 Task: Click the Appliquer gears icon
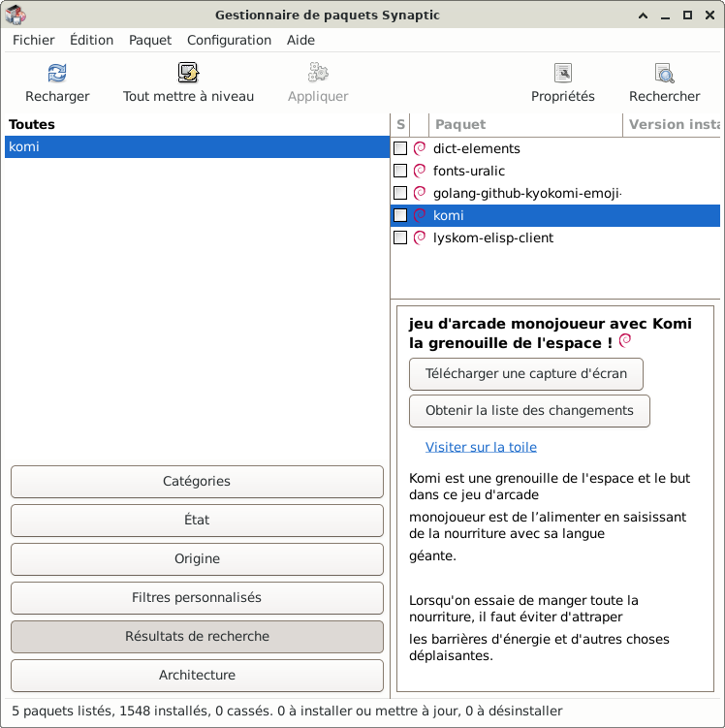pos(318,73)
